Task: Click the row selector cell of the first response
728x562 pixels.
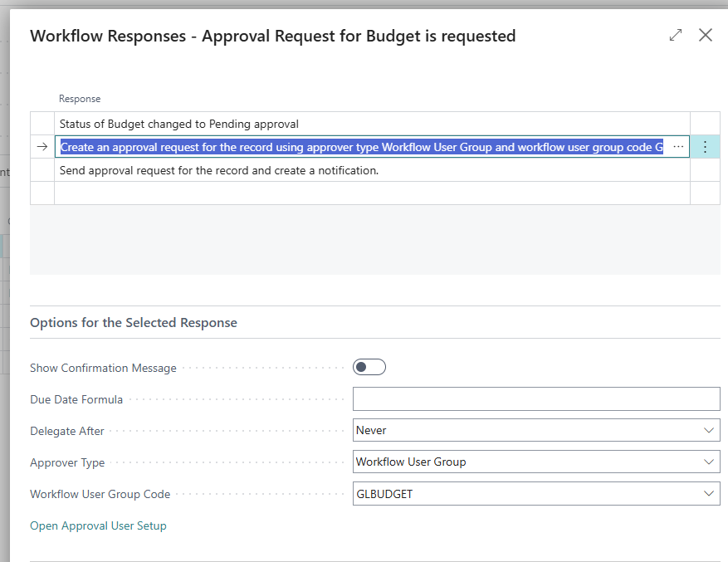Action: point(42,124)
